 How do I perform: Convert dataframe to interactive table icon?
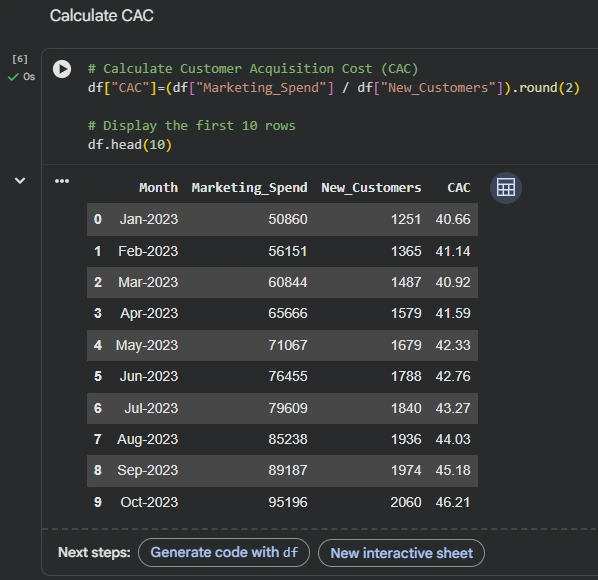(x=506, y=188)
